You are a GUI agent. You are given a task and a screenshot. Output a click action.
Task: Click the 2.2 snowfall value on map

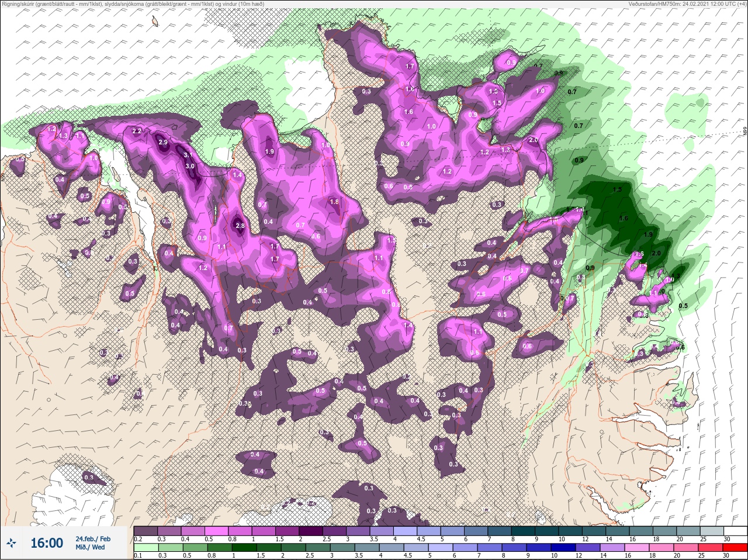click(137, 131)
